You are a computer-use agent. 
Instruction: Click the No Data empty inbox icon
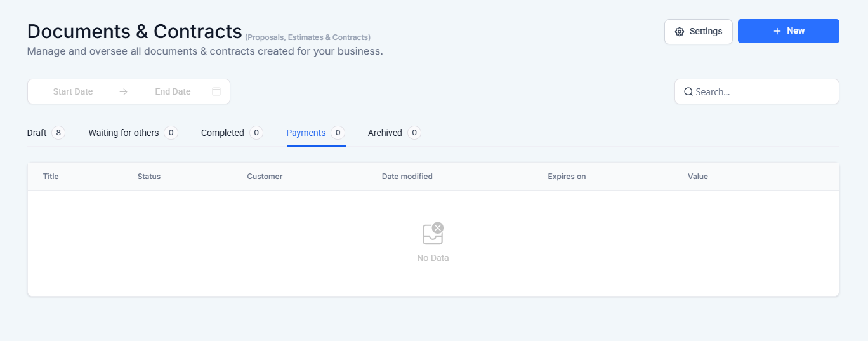tap(433, 234)
